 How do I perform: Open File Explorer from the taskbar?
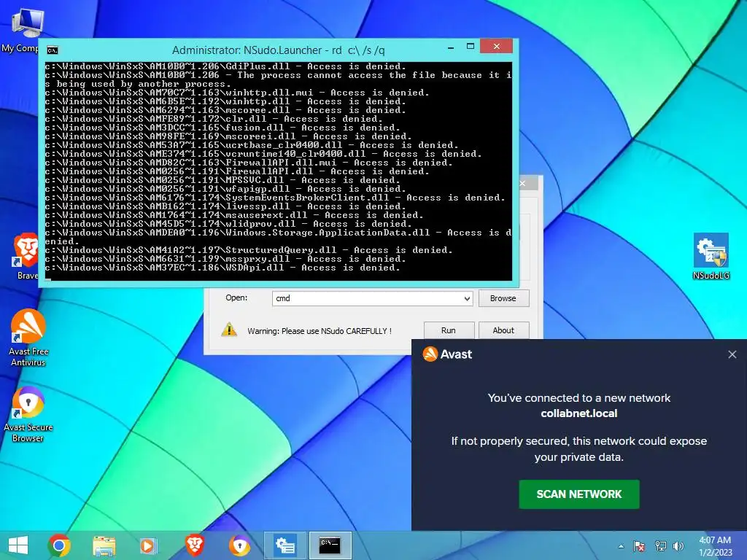click(x=104, y=545)
